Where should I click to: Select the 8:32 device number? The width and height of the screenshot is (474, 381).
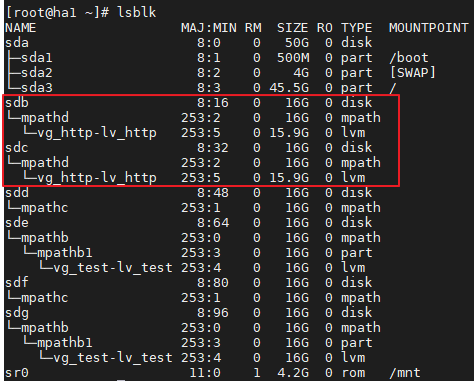[x=213, y=148]
